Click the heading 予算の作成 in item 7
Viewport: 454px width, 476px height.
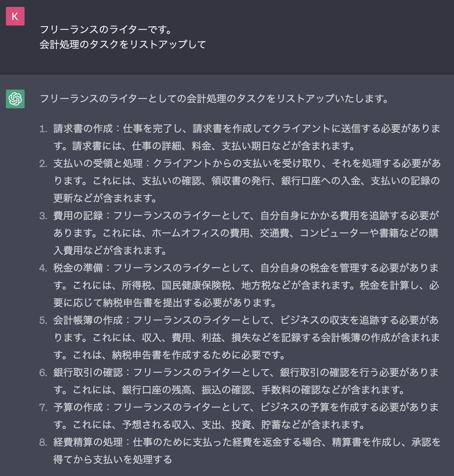coord(78,407)
